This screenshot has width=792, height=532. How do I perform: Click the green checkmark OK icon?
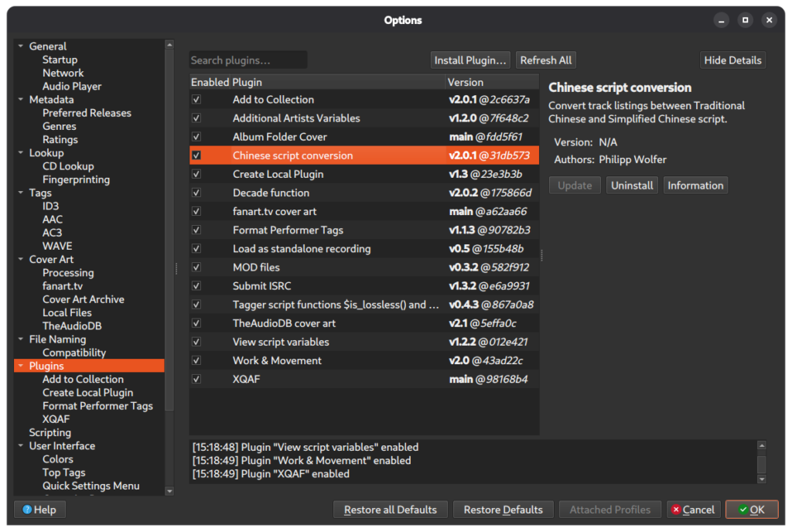[743, 510]
